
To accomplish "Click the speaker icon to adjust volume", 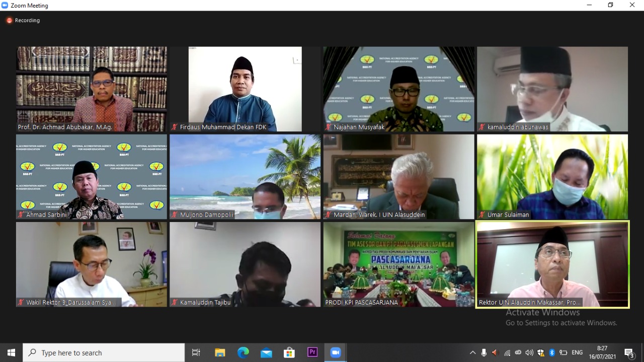I will point(529,352).
